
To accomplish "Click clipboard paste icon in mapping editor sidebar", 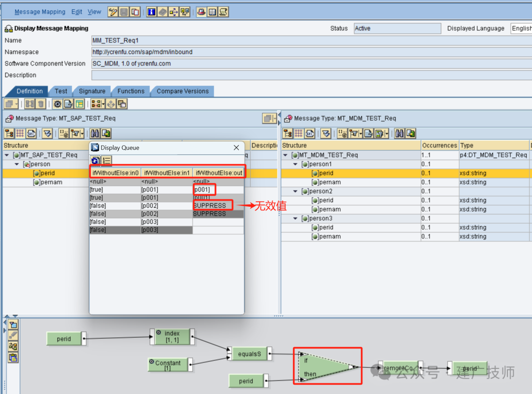I will [x=13, y=358].
